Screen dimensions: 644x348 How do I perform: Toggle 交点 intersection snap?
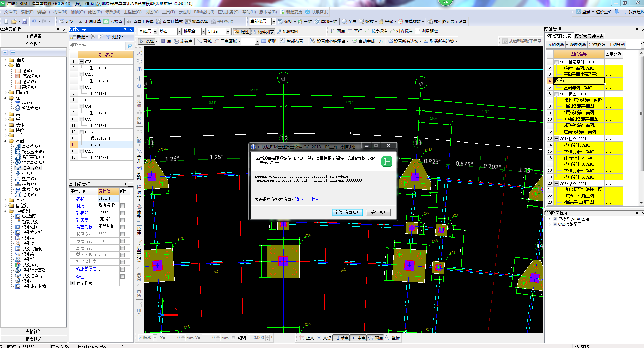323,338
